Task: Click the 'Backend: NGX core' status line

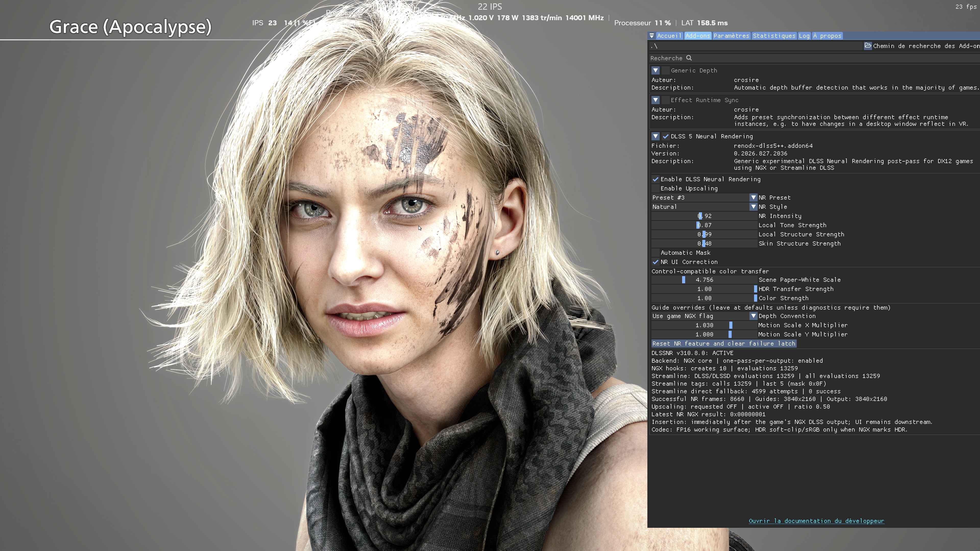Action: point(737,361)
